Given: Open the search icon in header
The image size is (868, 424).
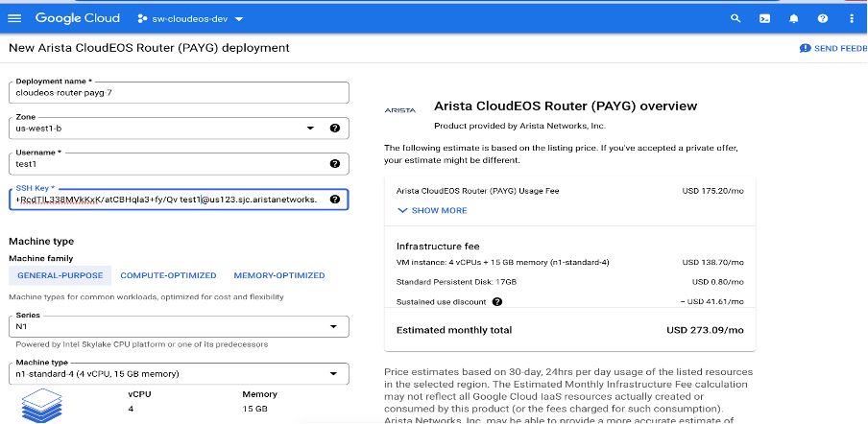Looking at the screenshot, I should 735,18.
